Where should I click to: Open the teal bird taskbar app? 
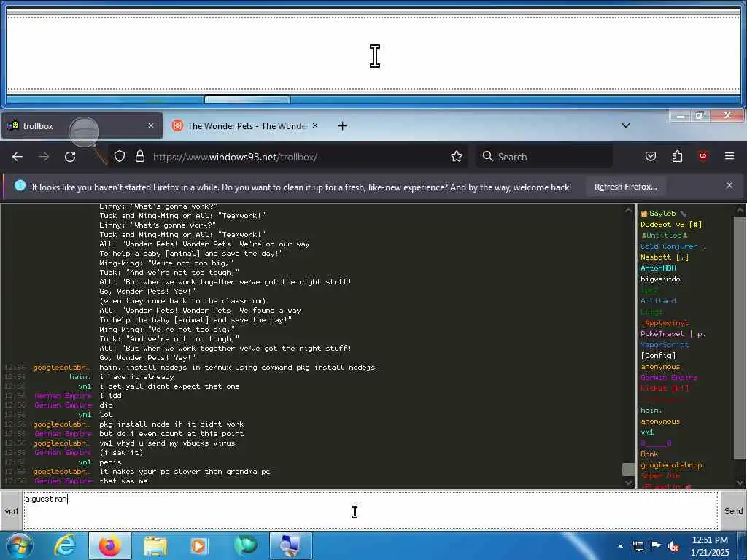pyautogui.click(x=246, y=545)
